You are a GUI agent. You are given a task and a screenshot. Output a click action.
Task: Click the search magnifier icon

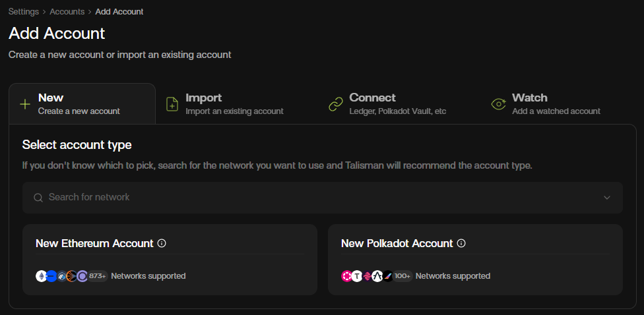pos(38,198)
